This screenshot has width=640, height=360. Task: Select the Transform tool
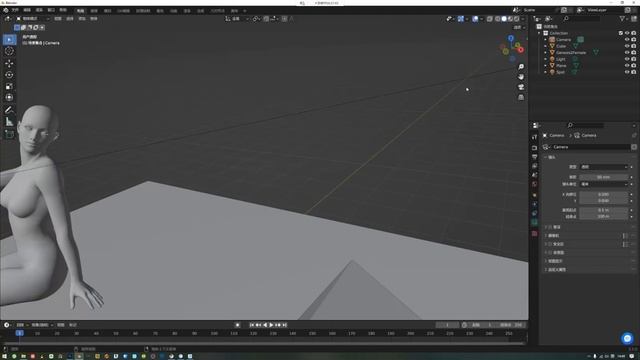9,97
